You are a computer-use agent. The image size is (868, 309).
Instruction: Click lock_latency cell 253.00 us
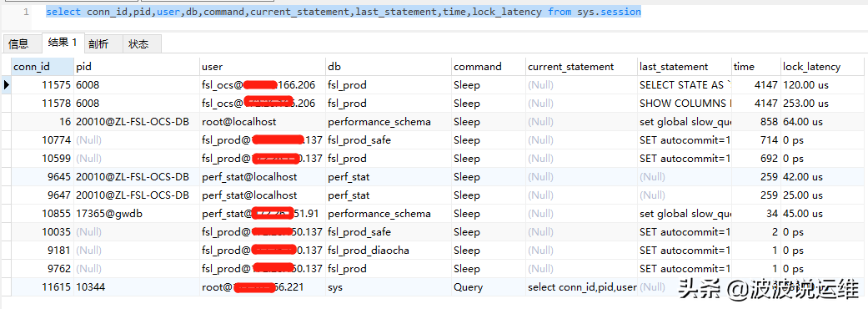click(x=824, y=104)
